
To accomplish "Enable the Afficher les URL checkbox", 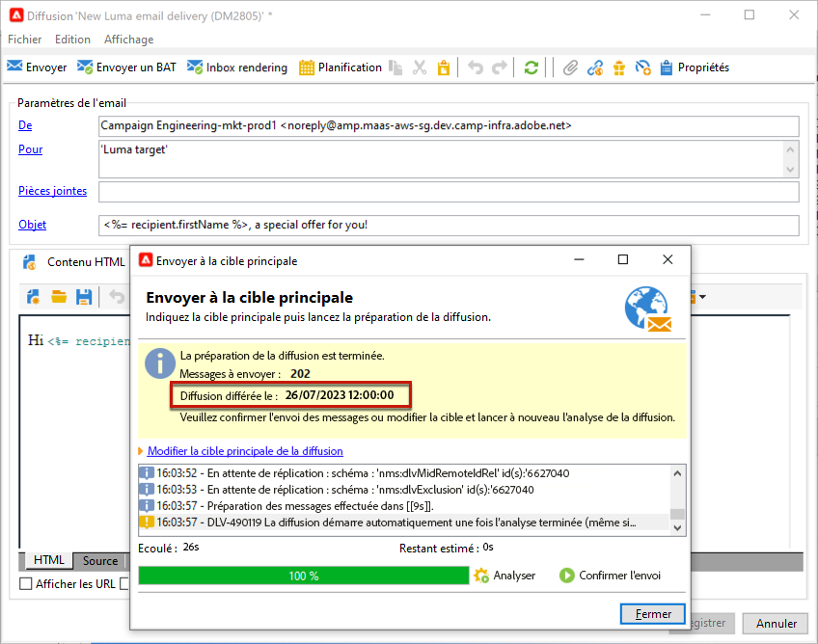I will coord(25,584).
